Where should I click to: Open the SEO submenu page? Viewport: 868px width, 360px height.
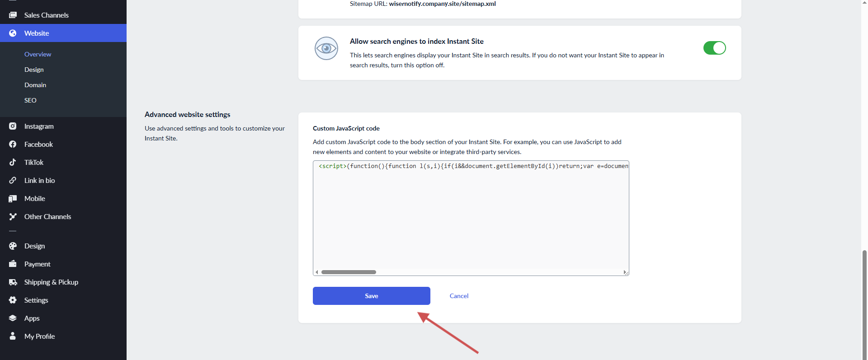(x=30, y=100)
